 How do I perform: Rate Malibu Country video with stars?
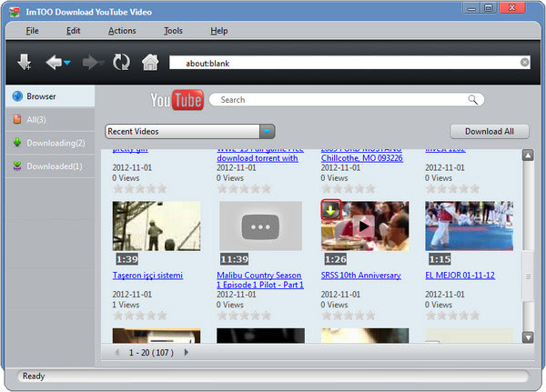tap(244, 316)
